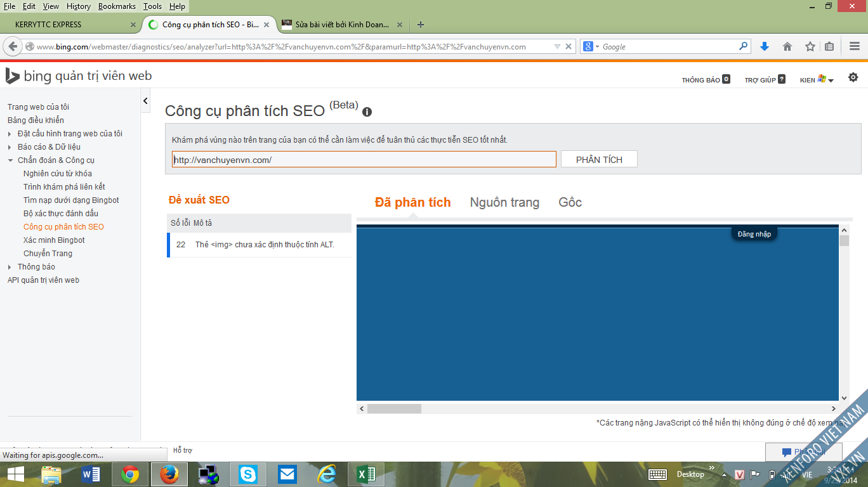The width and height of the screenshot is (868, 487).
Task: Stop loading the page with the X button
Action: click(x=569, y=46)
